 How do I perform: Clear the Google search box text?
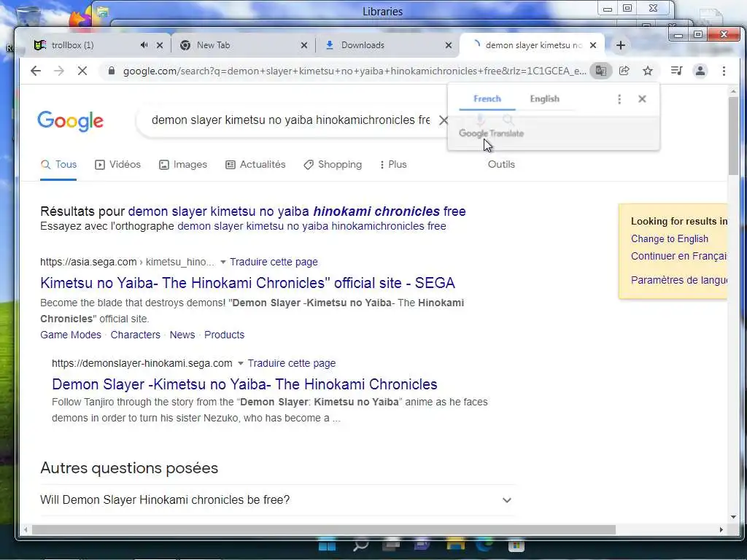[443, 120]
